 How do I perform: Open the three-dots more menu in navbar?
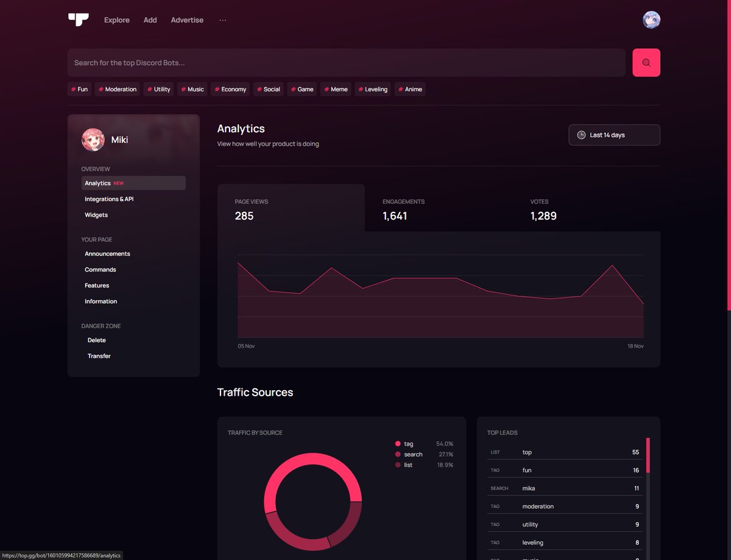223,20
